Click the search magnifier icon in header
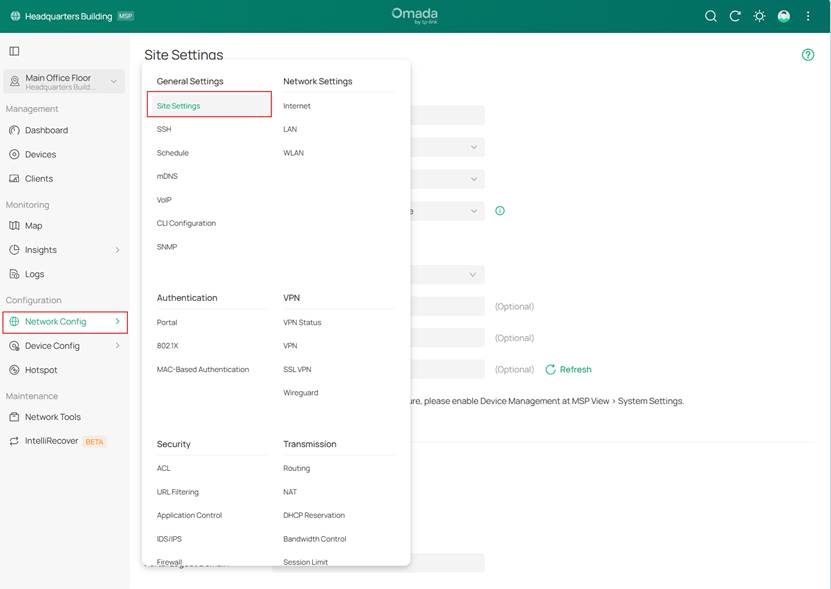The image size is (831, 589). pyautogui.click(x=711, y=16)
